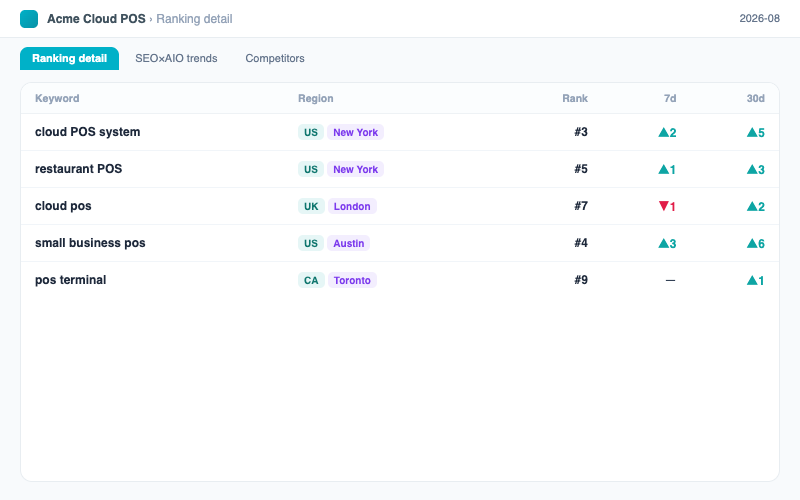
Task: Click rank #5 for restaurant POS
Action: 581,169
